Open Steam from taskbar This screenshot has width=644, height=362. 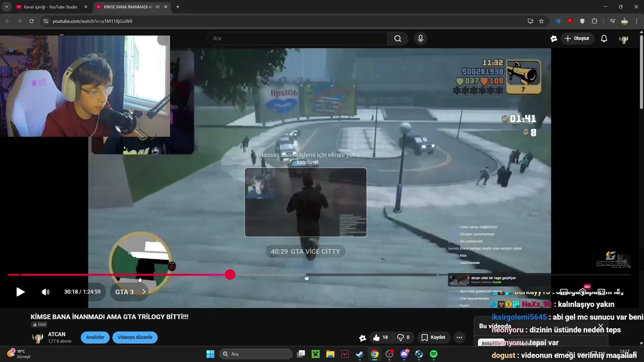[x=360, y=354]
